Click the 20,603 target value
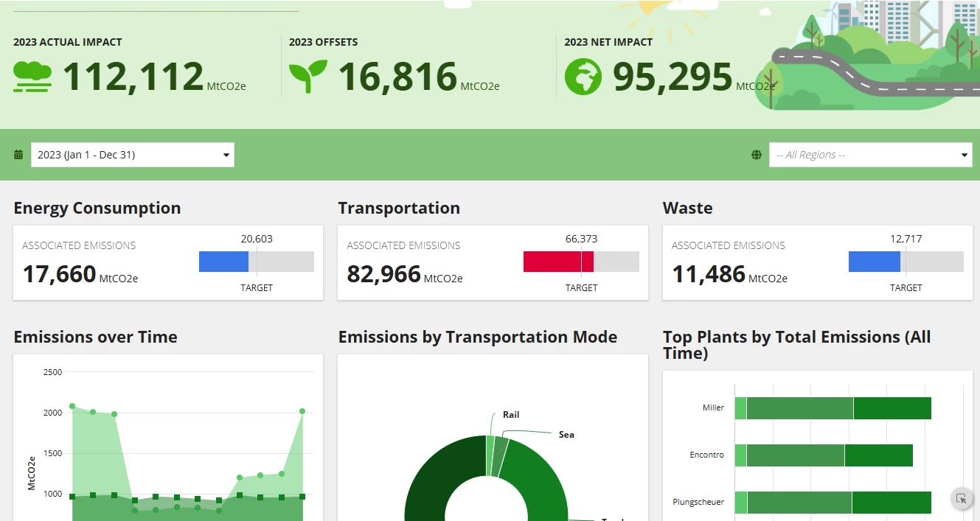 [x=257, y=239]
